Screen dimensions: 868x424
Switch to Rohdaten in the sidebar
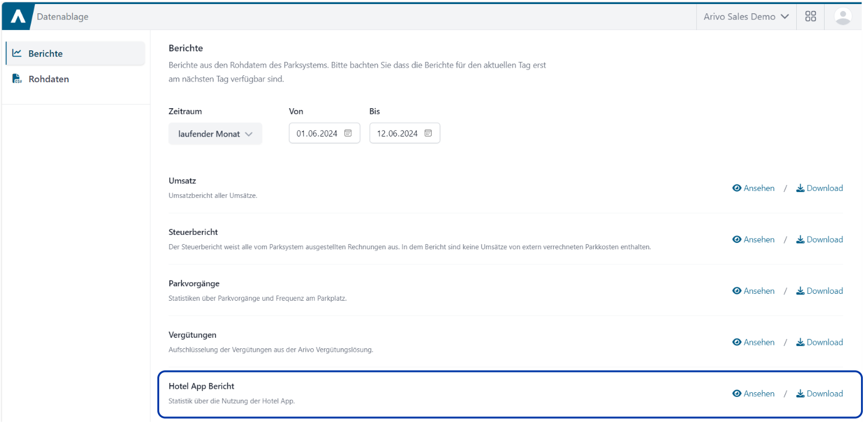[49, 79]
